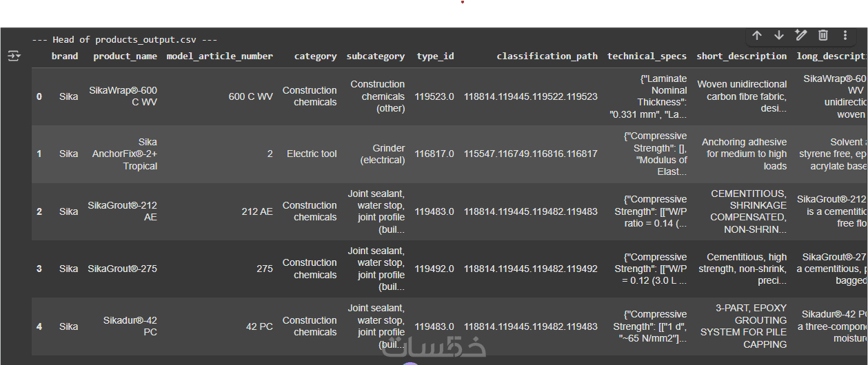This screenshot has width=868, height=365.
Task: Click the 3-PART, EPOXY GROUTING SYSTEM description
Action: click(744, 326)
